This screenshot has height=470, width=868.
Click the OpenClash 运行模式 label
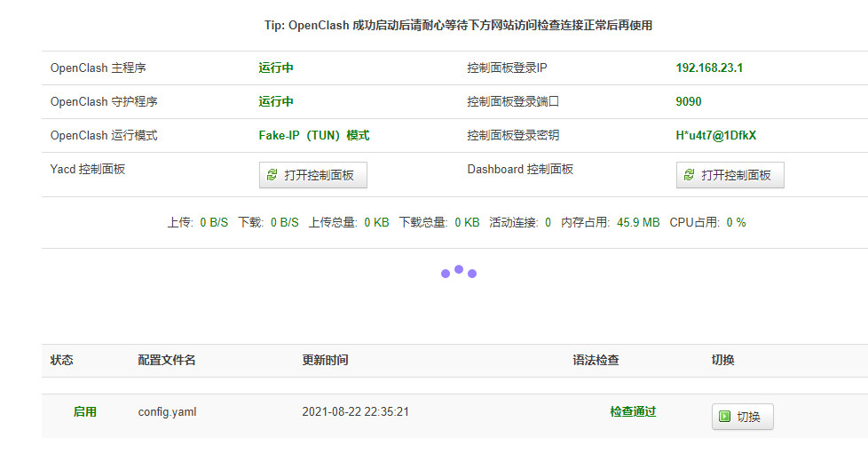point(104,136)
